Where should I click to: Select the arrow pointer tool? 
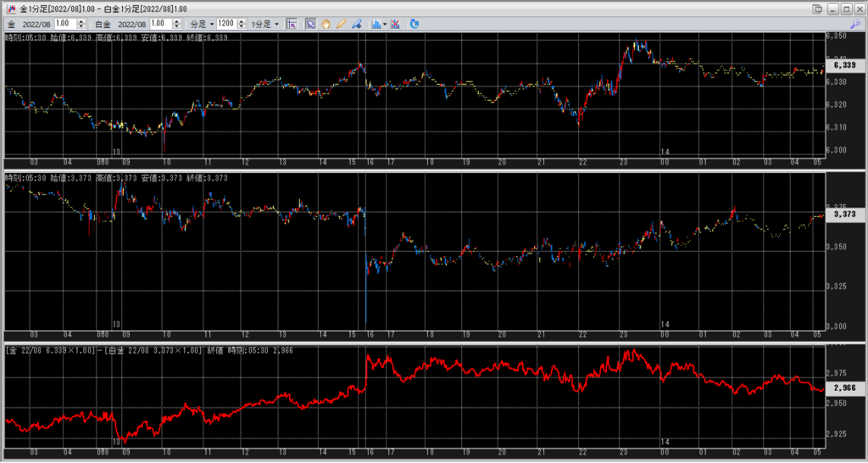click(311, 24)
